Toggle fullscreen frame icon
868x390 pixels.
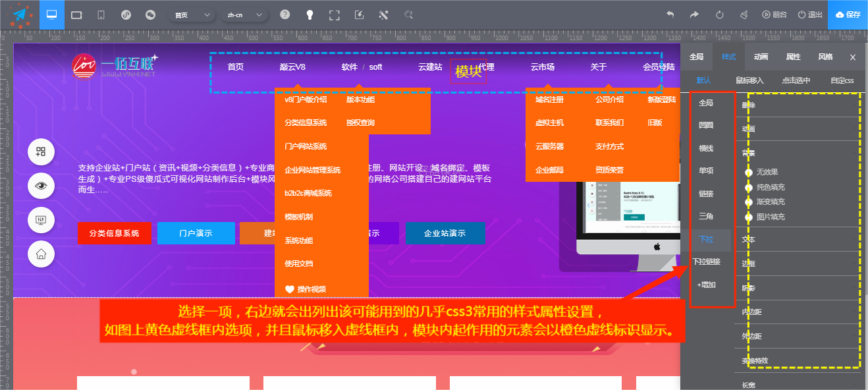[335, 14]
